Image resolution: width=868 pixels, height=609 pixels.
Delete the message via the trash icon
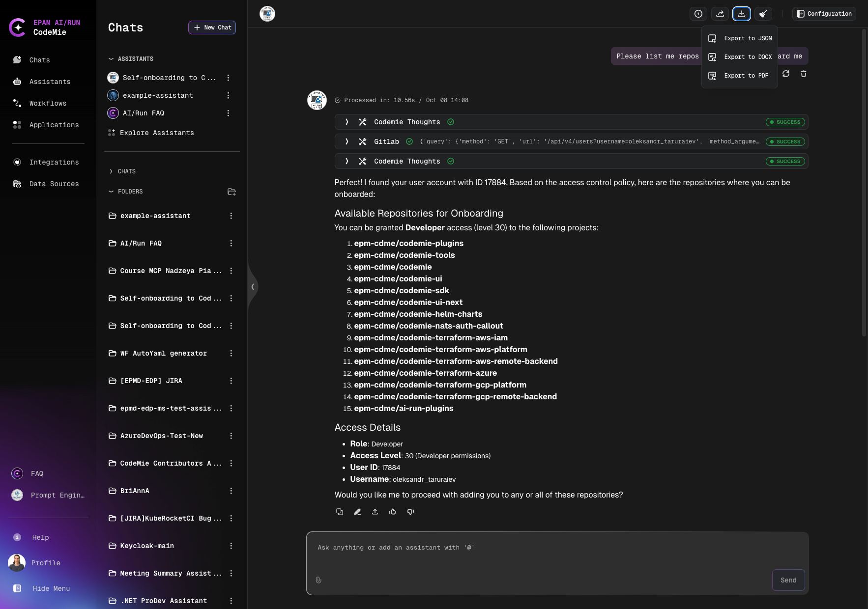point(804,74)
